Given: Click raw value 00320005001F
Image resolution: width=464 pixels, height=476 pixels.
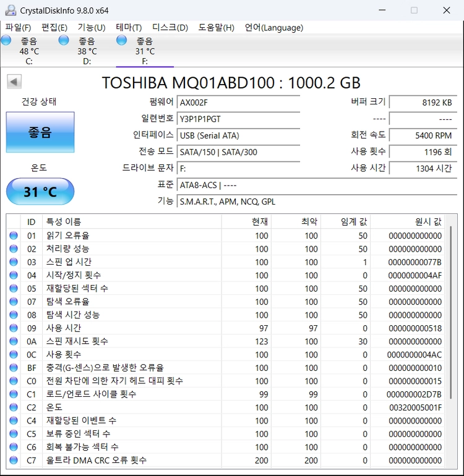Looking at the screenshot, I should 415,407.
